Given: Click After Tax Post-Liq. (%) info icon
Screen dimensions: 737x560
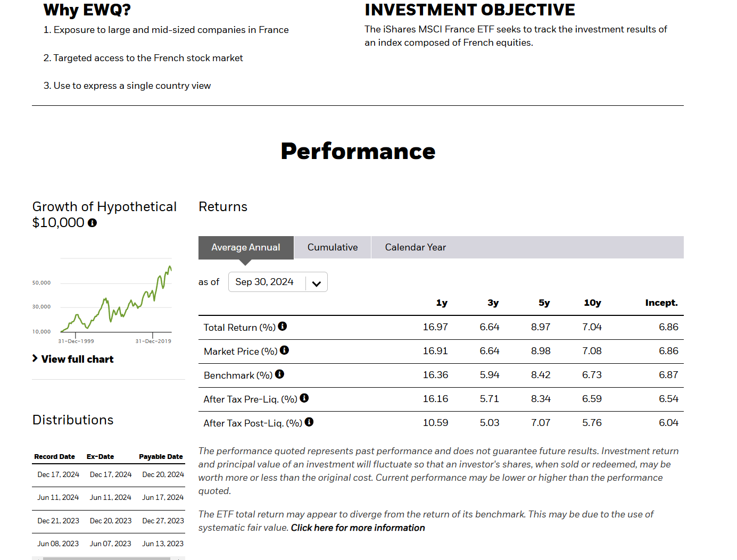Looking at the screenshot, I should coord(309,422).
